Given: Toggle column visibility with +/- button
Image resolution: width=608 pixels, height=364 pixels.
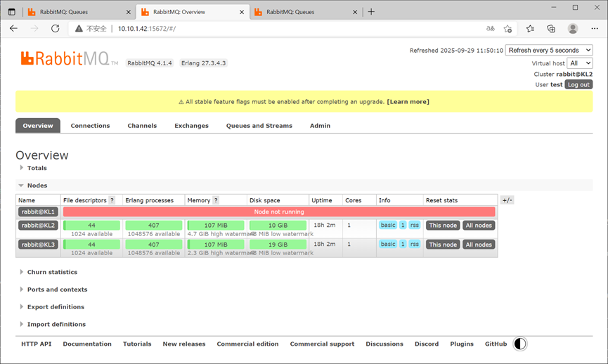Looking at the screenshot, I should tap(507, 200).
